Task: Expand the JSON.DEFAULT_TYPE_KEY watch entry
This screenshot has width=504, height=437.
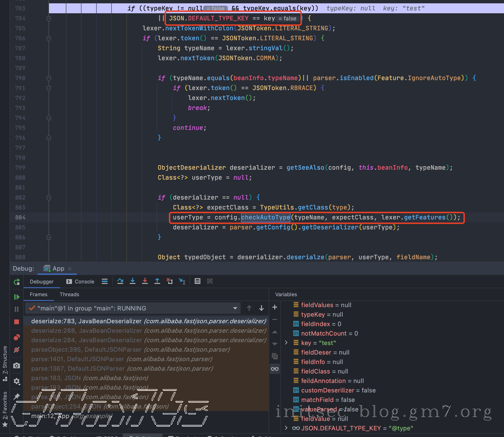Action: click(x=286, y=428)
